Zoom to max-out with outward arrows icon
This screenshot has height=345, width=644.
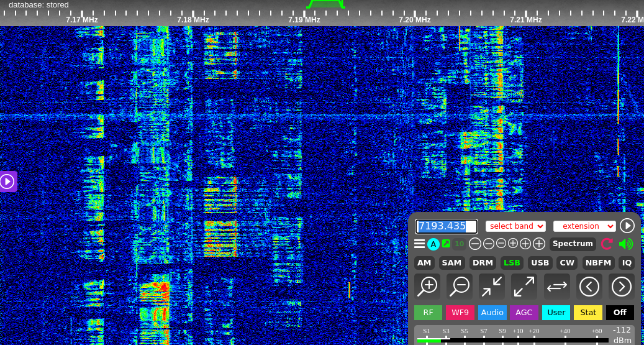[x=524, y=287]
